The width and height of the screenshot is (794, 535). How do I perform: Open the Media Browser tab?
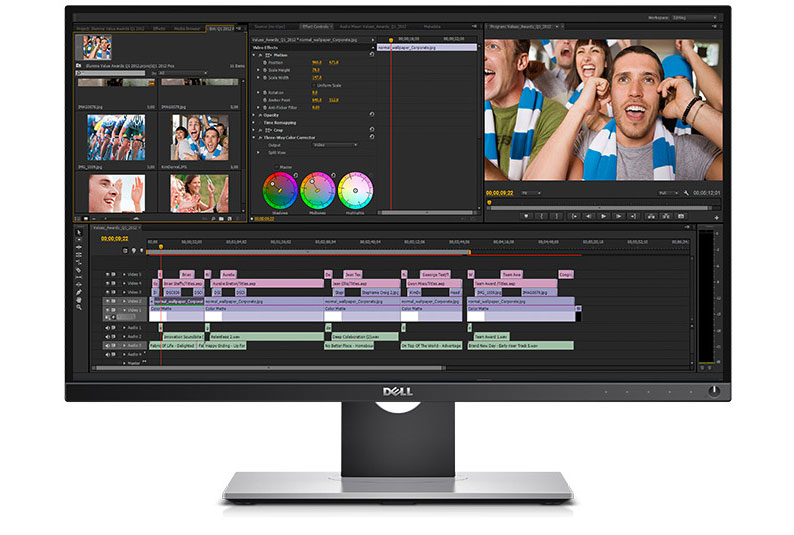click(187, 28)
